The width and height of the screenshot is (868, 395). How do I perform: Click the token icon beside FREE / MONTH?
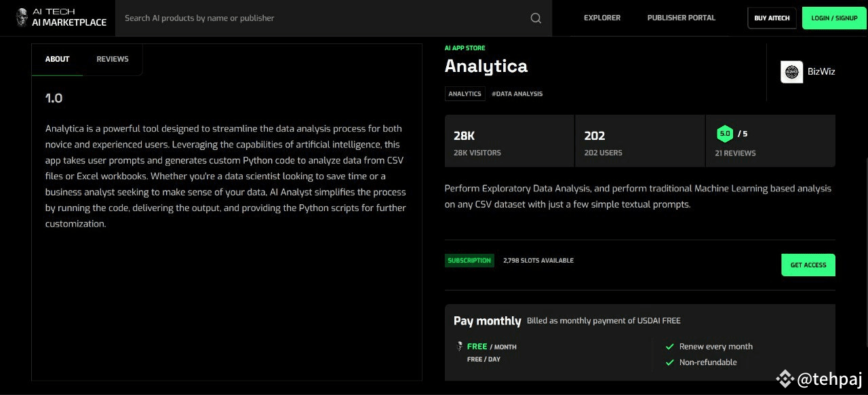coord(459,347)
